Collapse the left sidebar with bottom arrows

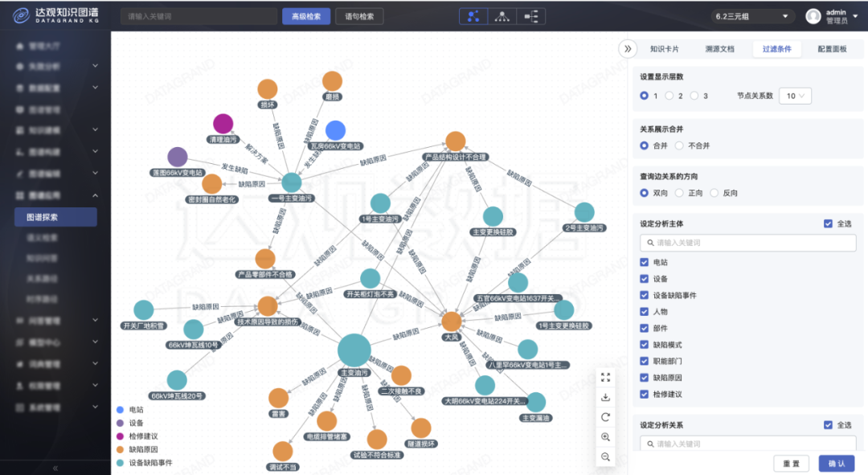(55, 469)
